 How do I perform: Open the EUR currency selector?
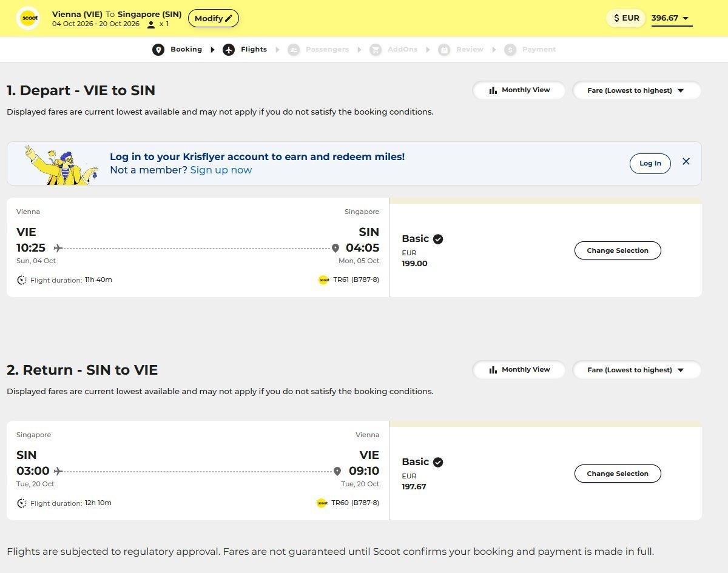(x=626, y=18)
